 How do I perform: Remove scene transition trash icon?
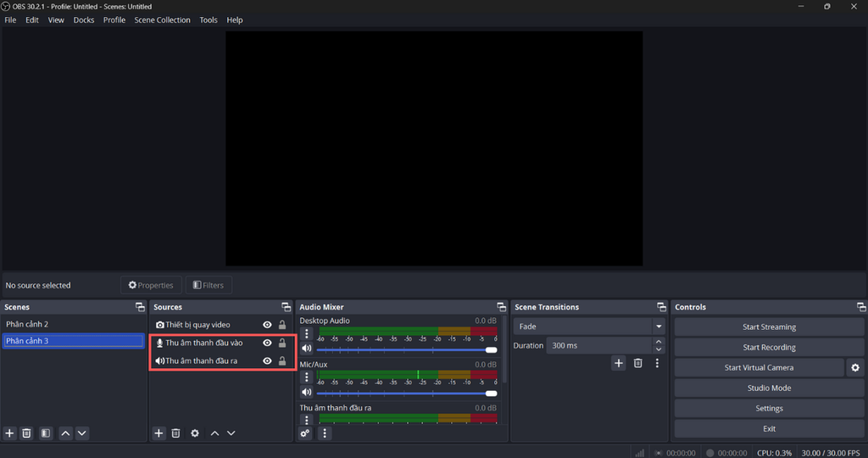637,363
